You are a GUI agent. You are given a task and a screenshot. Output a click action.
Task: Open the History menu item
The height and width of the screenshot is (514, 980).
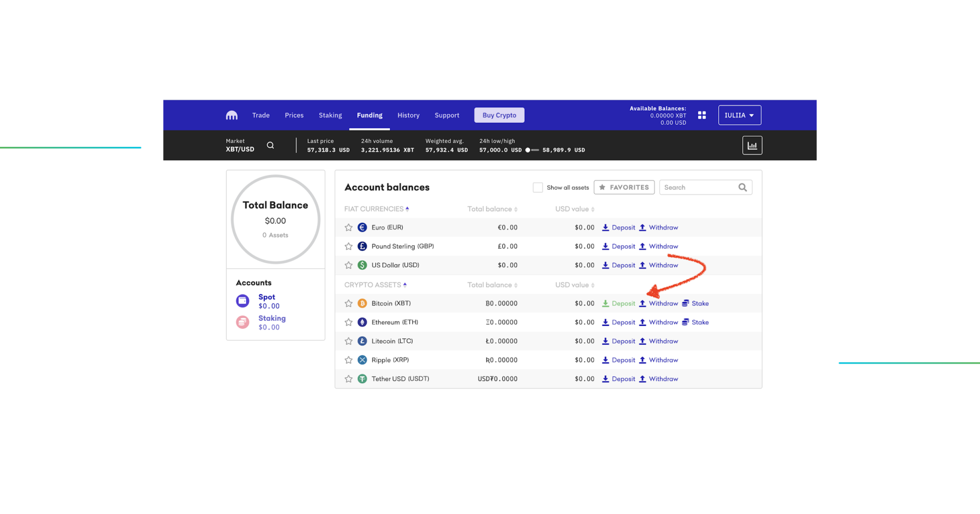click(x=408, y=115)
